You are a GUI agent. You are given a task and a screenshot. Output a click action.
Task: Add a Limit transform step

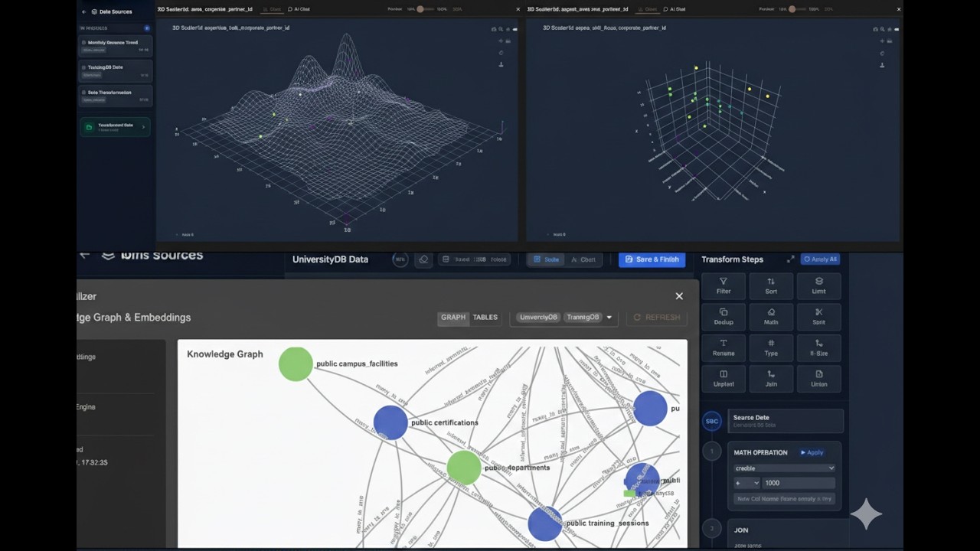[x=818, y=285]
